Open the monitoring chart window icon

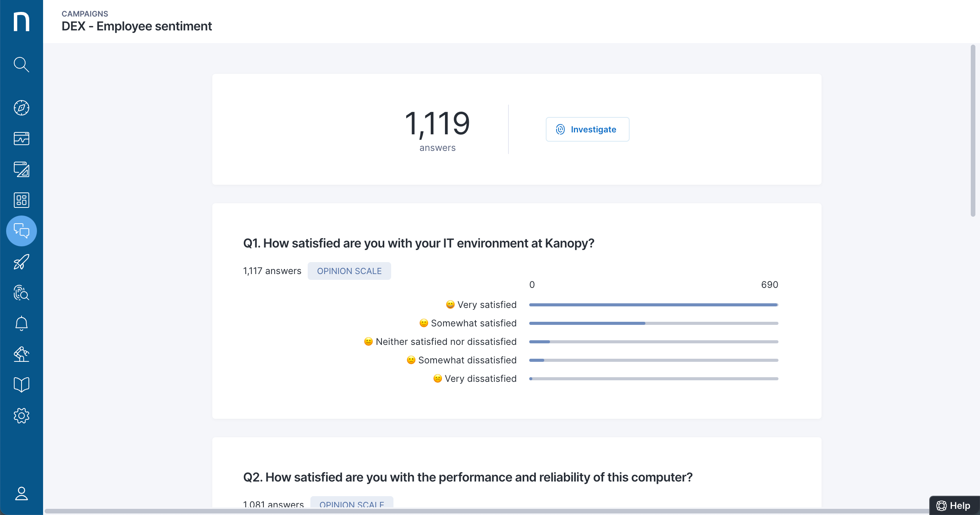click(x=22, y=139)
